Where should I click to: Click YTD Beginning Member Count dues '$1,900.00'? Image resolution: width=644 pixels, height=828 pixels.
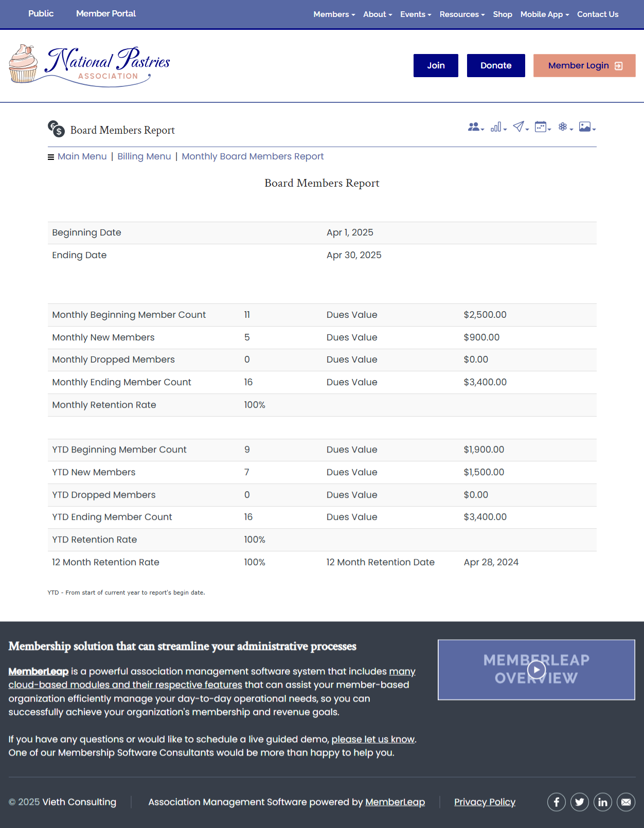[484, 449]
